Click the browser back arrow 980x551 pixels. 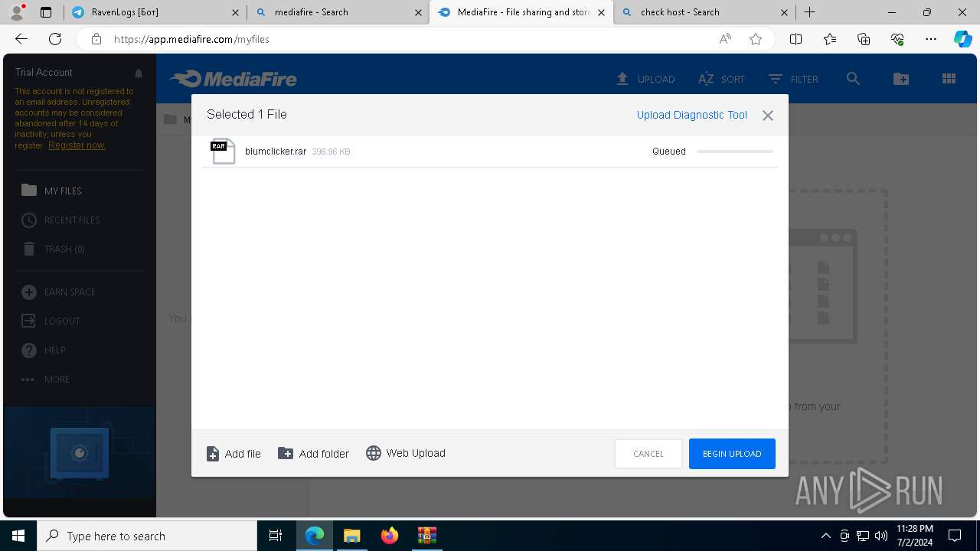point(21,39)
